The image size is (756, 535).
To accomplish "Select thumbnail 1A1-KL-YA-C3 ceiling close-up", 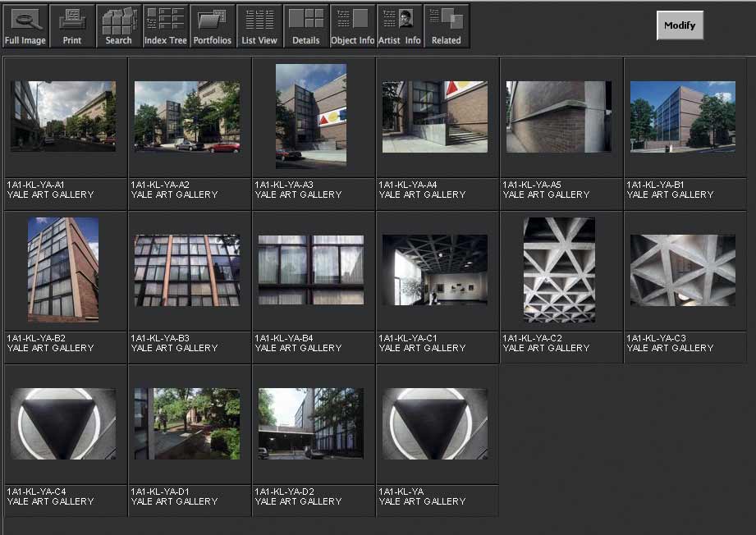I will 683,271.
